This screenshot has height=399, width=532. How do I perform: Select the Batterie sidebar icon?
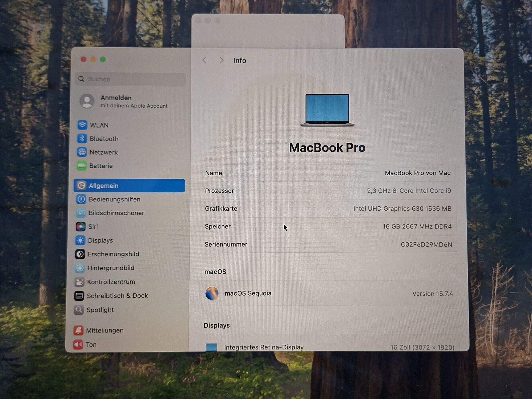[x=82, y=165]
